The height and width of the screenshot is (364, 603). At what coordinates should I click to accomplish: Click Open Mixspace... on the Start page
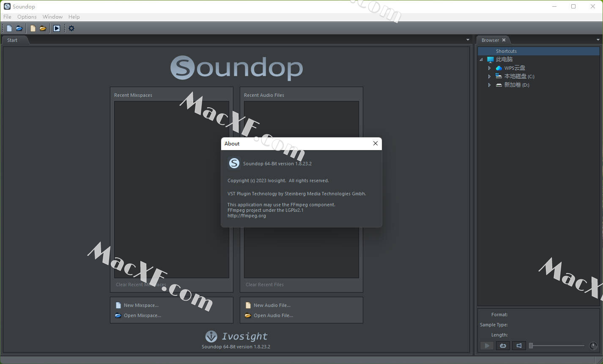[142, 315]
